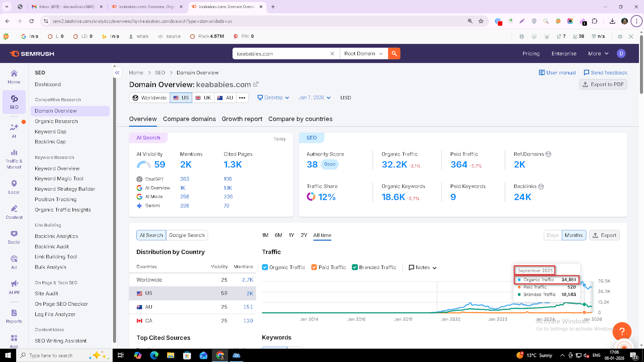Open the Social sidebar section
Image resolution: width=644 pixels, height=362 pixels.
(14, 237)
